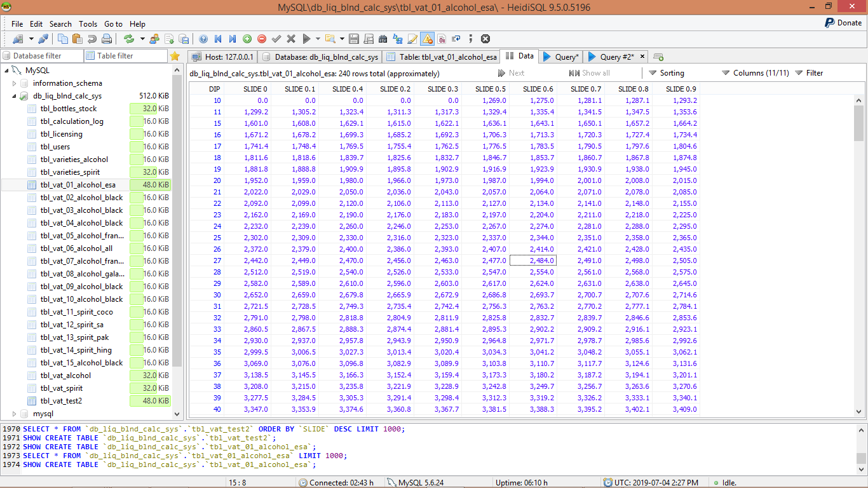Click the Sorting button
Viewport: 868px width, 488px height.
tap(666, 73)
